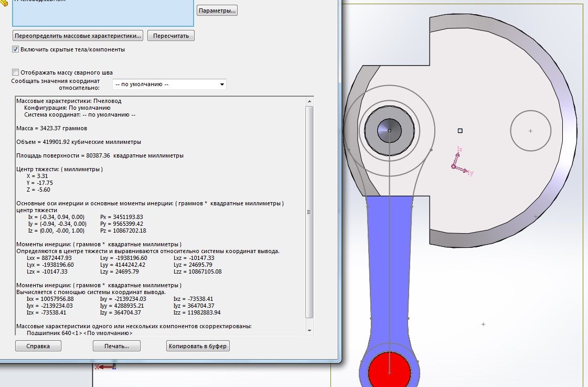Select the blue connecting rod body
The image size is (588, 387).
point(389,263)
